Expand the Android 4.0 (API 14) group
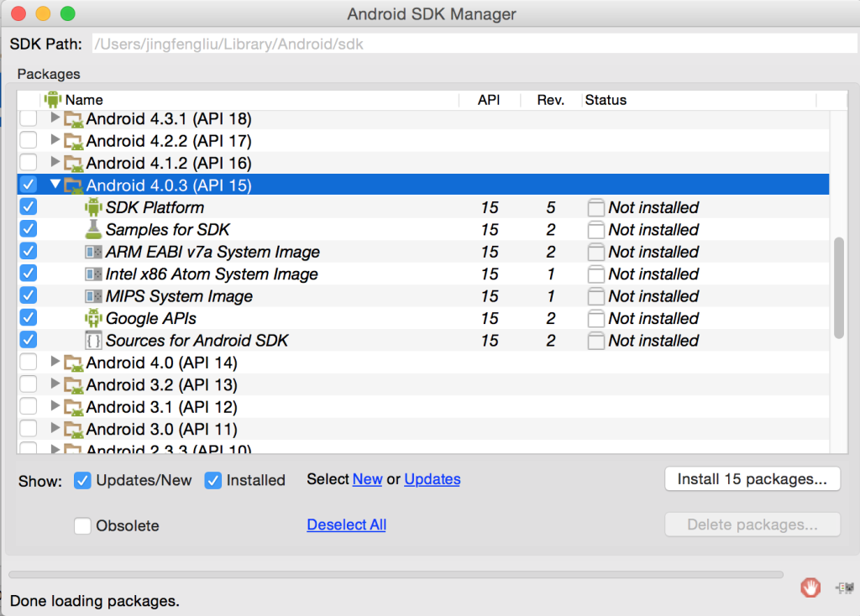Viewport: 860px width, 616px height. tap(55, 361)
